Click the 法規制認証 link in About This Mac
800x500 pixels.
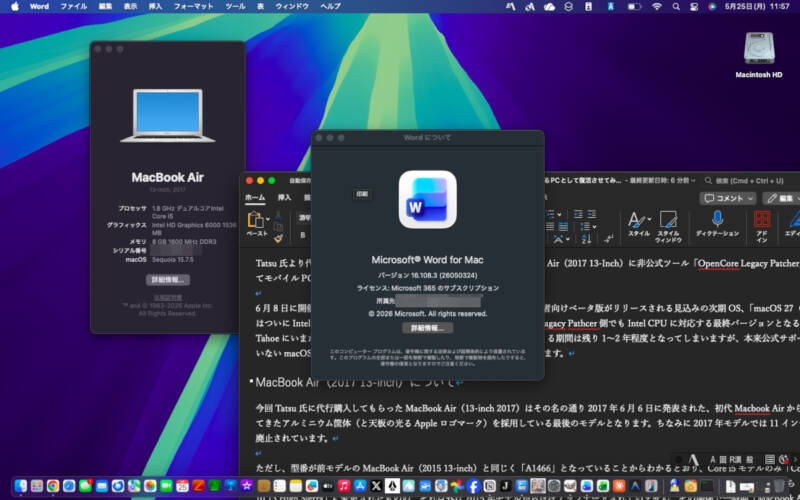[167, 297]
